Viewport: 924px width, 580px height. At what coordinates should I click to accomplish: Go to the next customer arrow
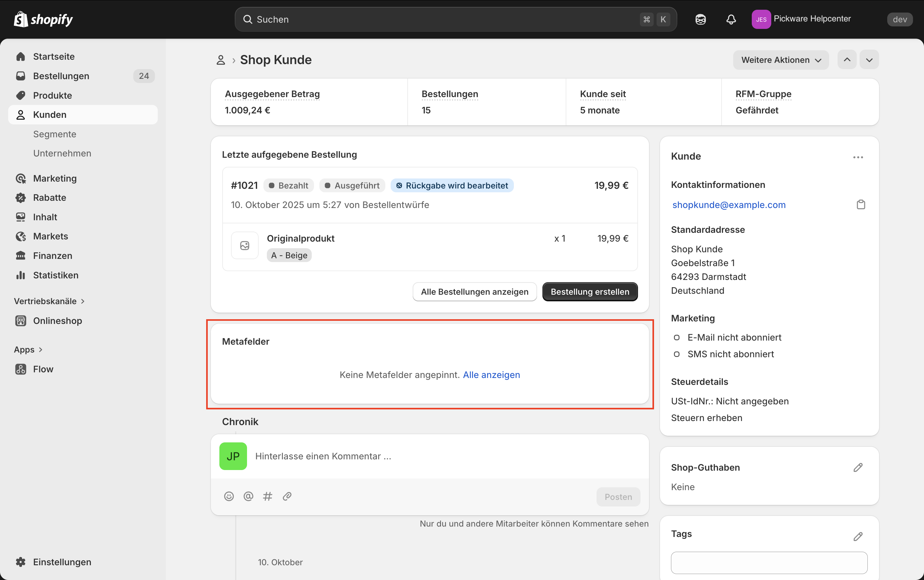[869, 60]
